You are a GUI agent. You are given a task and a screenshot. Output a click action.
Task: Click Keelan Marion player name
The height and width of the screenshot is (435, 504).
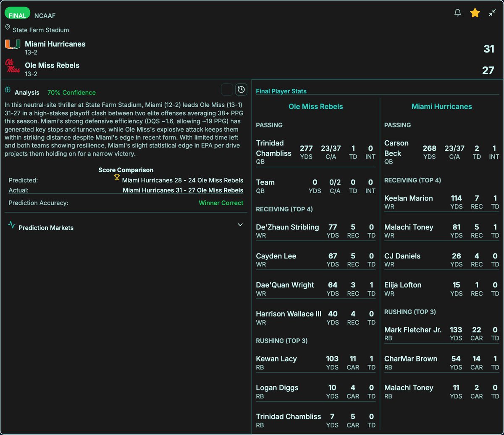coord(409,198)
